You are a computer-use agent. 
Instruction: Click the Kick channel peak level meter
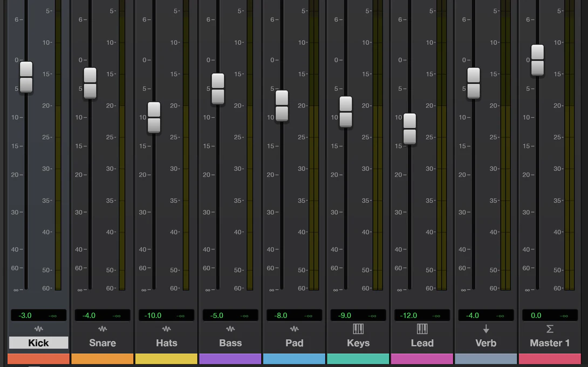click(x=58, y=145)
